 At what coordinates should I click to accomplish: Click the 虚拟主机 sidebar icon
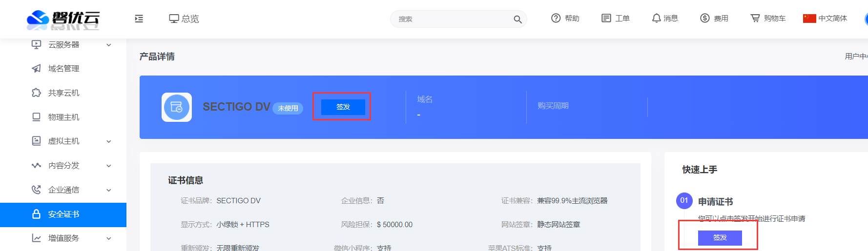coord(37,141)
